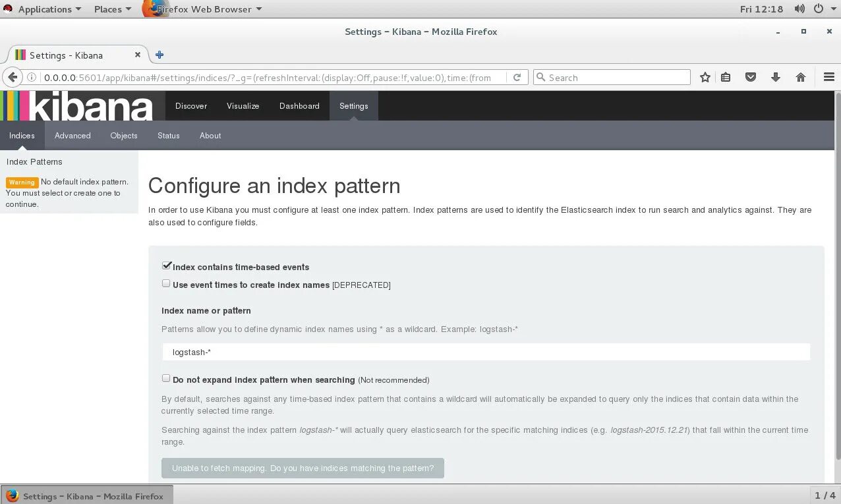Viewport: 841px width, 504px height.
Task: Show bookmarks list icon
Action: (726, 77)
